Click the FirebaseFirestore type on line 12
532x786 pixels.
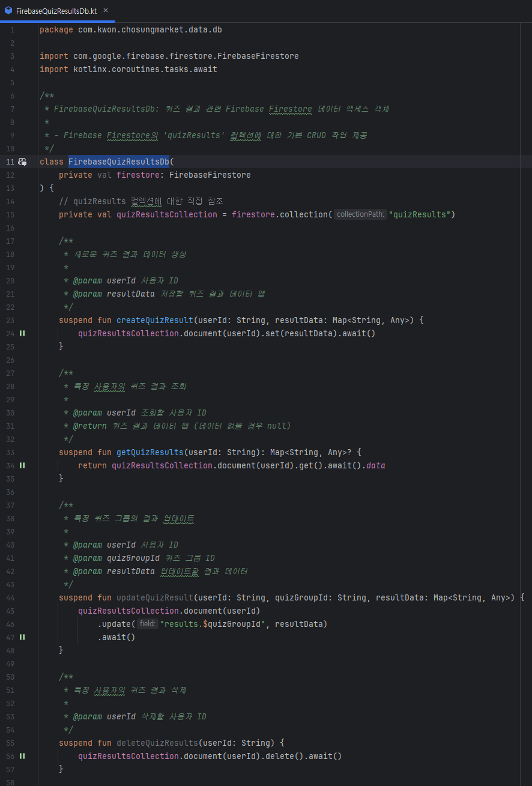click(210, 175)
